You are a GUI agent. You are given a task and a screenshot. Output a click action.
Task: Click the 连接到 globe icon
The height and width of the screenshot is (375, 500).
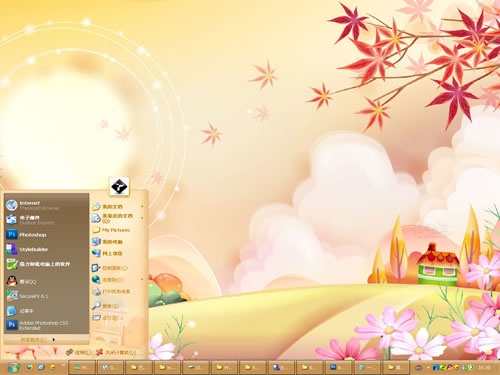[x=96, y=279]
